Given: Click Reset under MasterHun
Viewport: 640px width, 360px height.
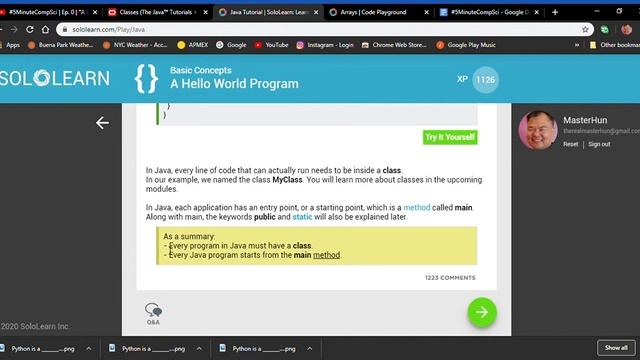Looking at the screenshot, I should coord(570,144).
